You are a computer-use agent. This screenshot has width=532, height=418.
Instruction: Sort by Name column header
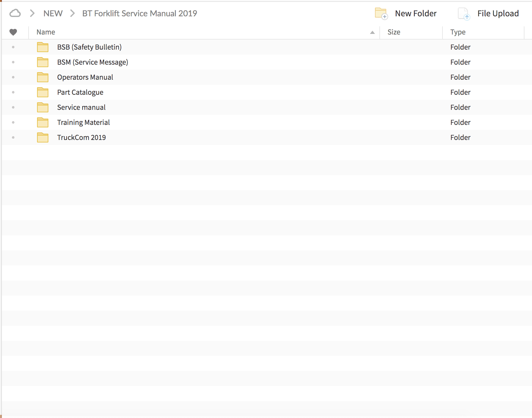click(x=46, y=32)
